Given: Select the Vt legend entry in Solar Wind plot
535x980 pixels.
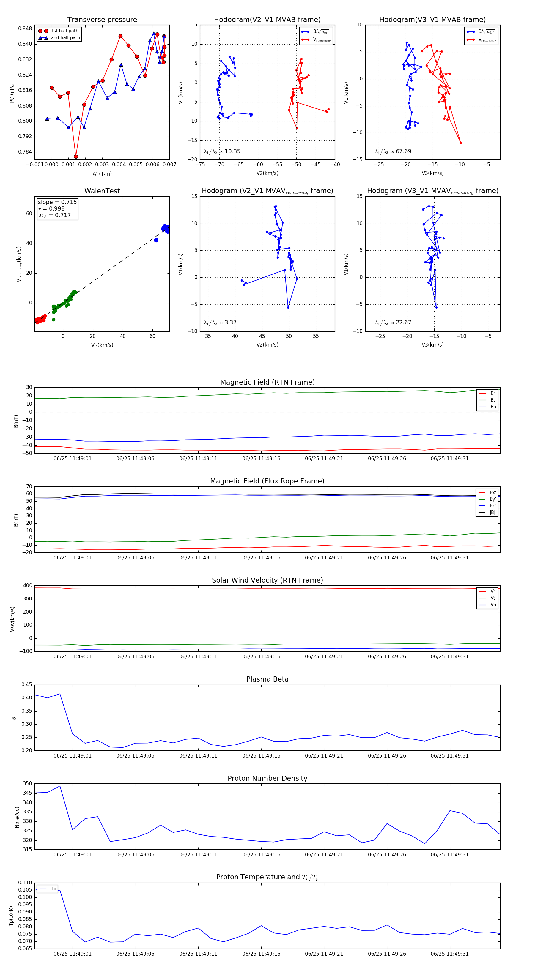Looking at the screenshot, I should [488, 598].
